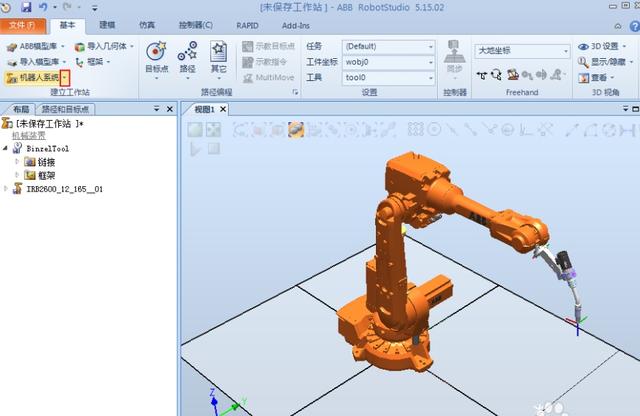
Task: Click 导入几何体 import geometry button
Action: coord(104,47)
